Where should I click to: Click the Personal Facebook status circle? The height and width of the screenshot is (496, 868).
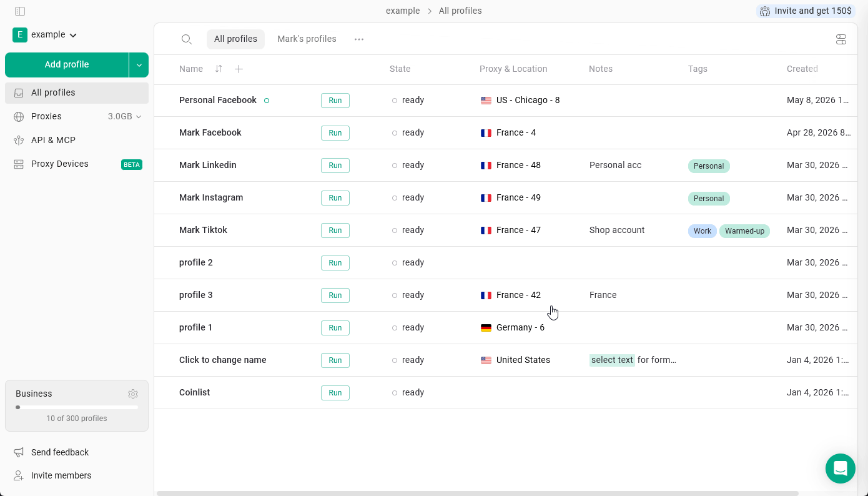267,101
